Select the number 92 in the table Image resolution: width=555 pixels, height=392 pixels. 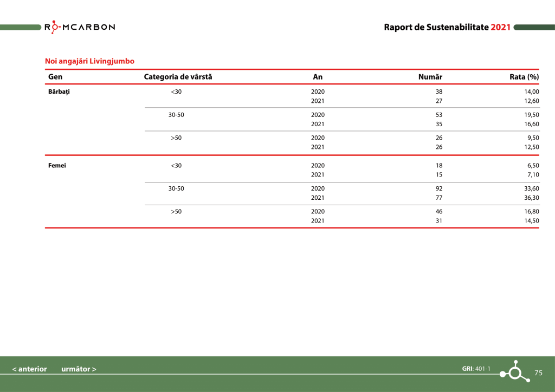click(439, 188)
